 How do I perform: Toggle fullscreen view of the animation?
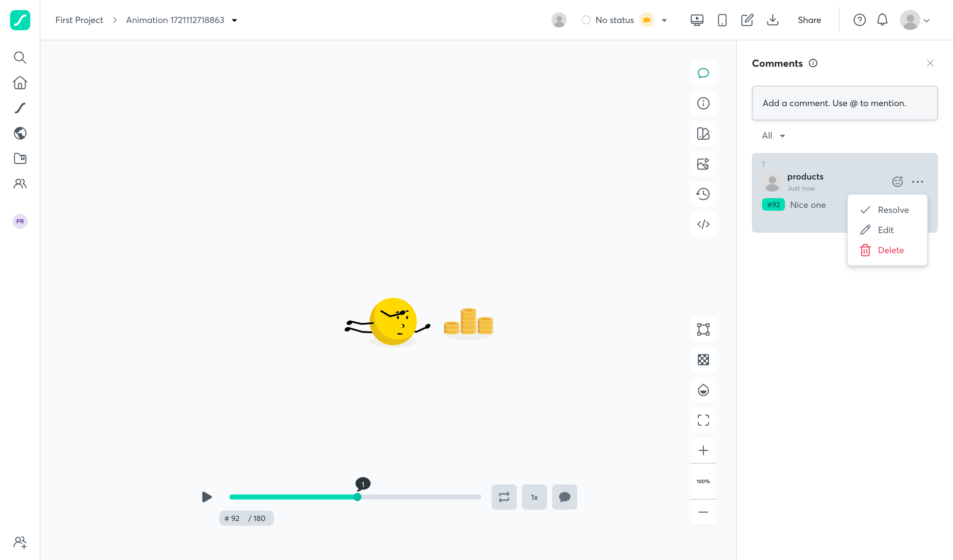(703, 420)
